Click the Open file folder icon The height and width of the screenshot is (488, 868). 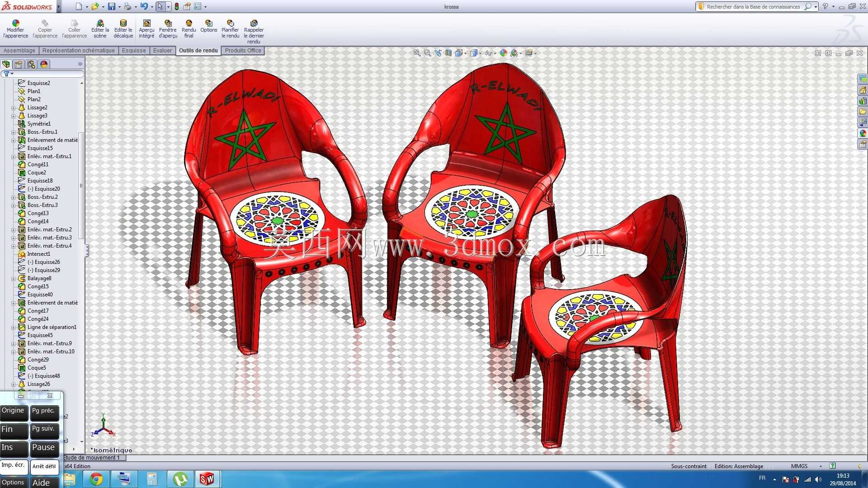[x=95, y=6]
